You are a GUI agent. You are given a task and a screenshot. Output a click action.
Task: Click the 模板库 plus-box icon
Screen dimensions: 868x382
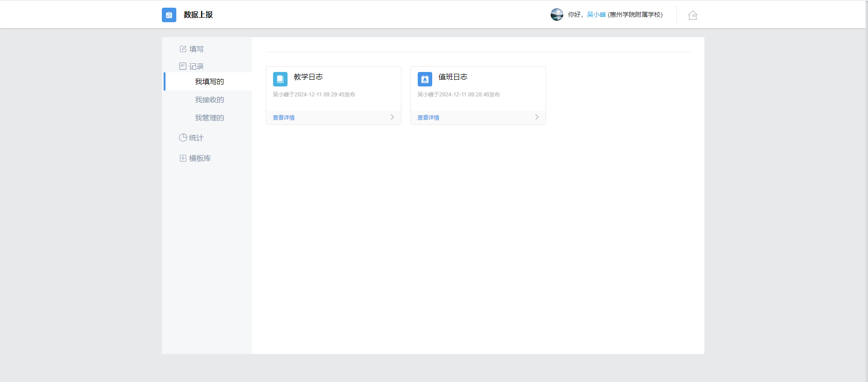(x=183, y=158)
